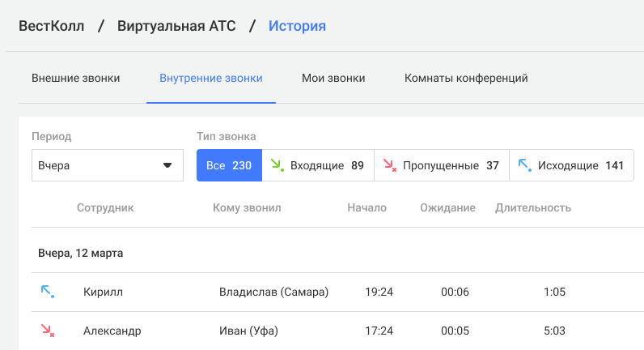Filter by Исходящие 141 calls

tap(571, 165)
